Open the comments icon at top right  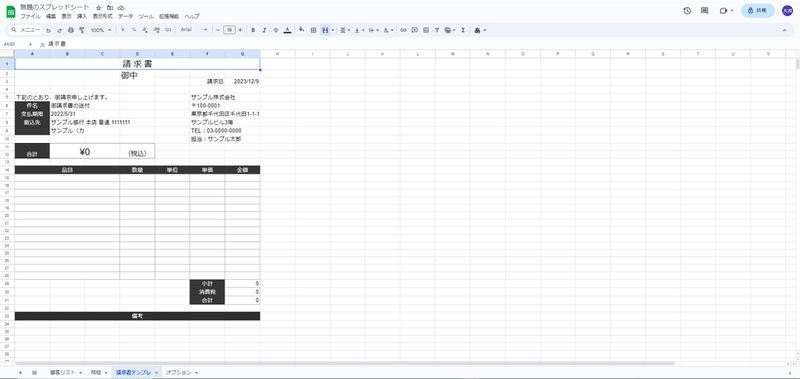coord(705,10)
